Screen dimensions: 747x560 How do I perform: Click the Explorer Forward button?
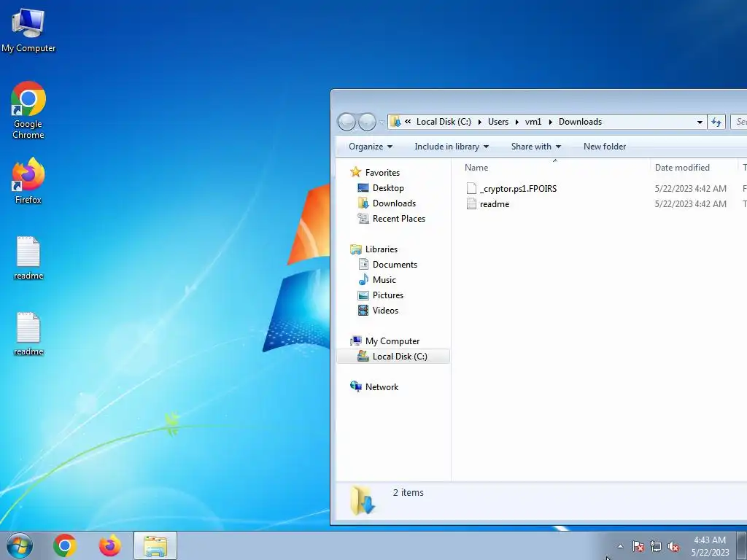coord(367,122)
